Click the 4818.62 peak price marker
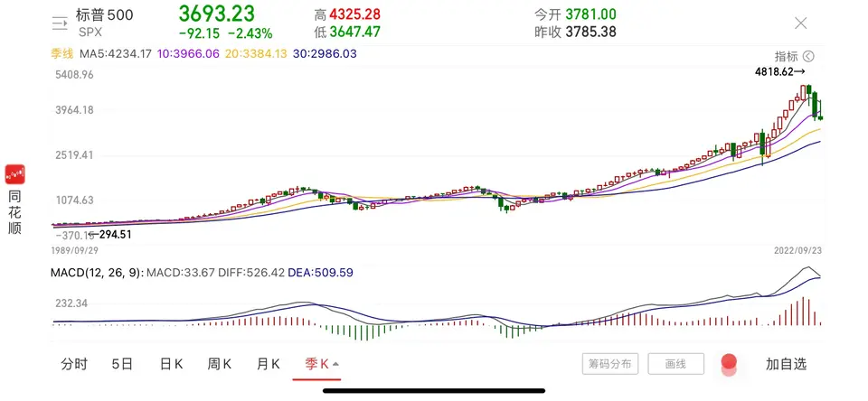The image size is (868, 401). [x=780, y=71]
